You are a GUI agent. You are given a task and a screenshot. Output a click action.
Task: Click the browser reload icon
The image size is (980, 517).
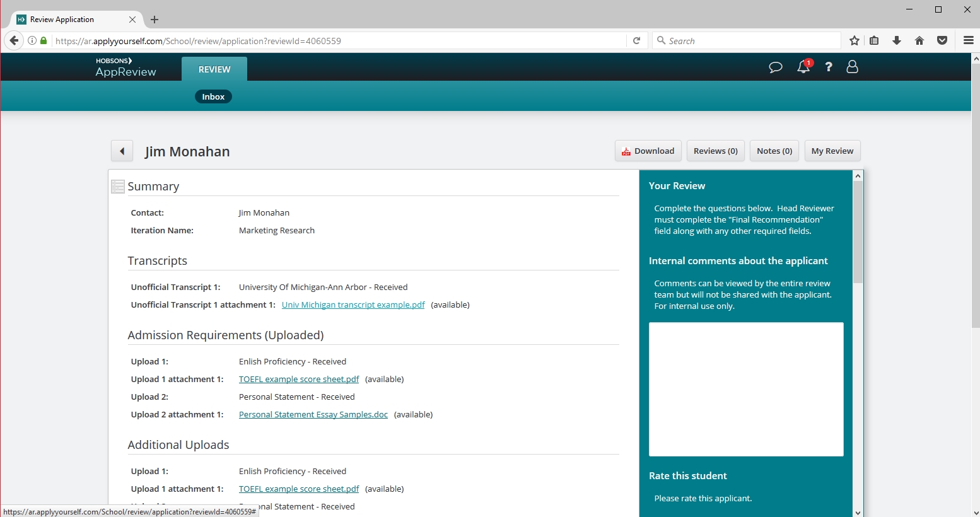pyautogui.click(x=637, y=41)
